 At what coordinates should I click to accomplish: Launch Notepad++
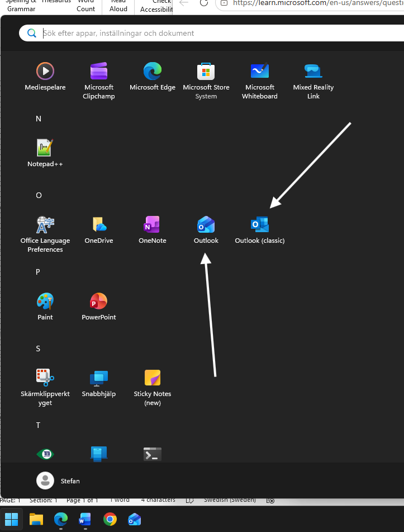(x=45, y=153)
